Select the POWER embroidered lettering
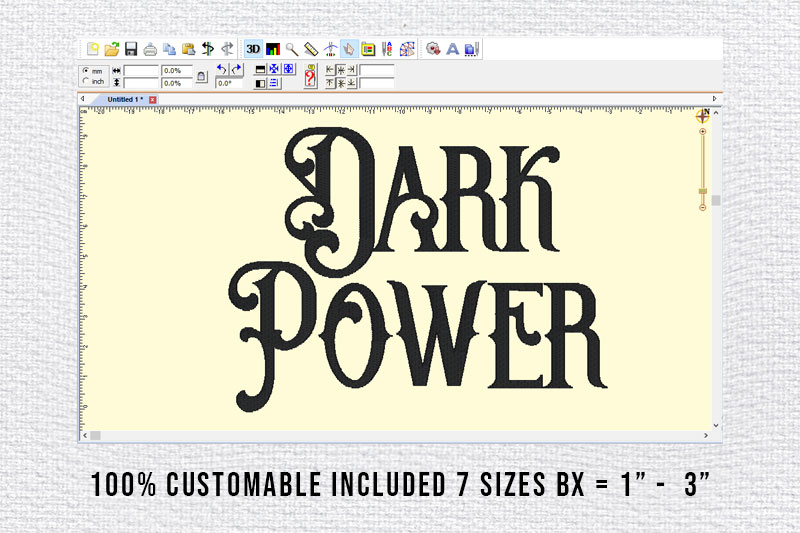800x533 pixels. (417, 337)
